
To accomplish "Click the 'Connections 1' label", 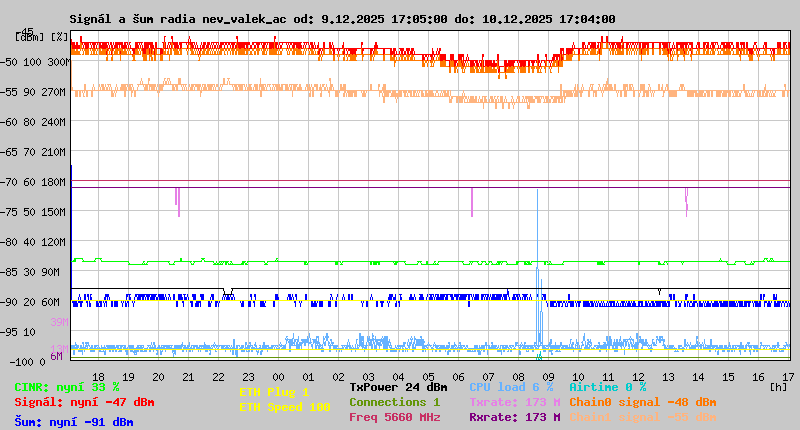I will pyautogui.click(x=394, y=402).
